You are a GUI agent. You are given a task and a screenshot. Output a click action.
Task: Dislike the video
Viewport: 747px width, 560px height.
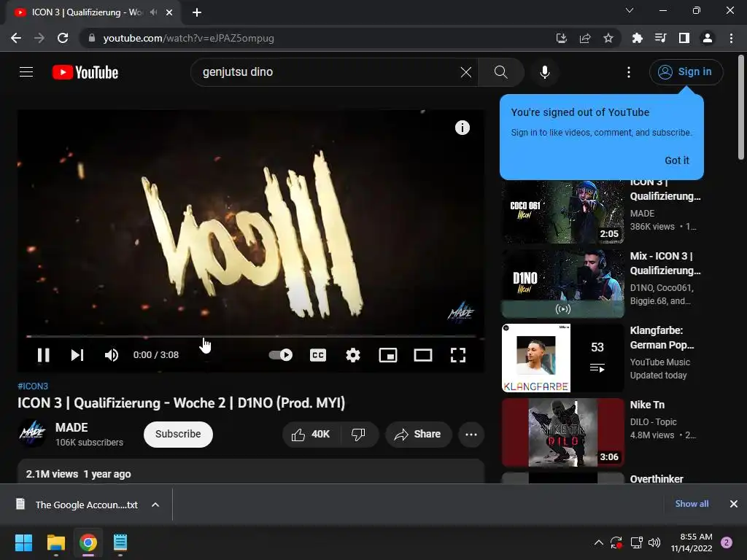click(358, 435)
